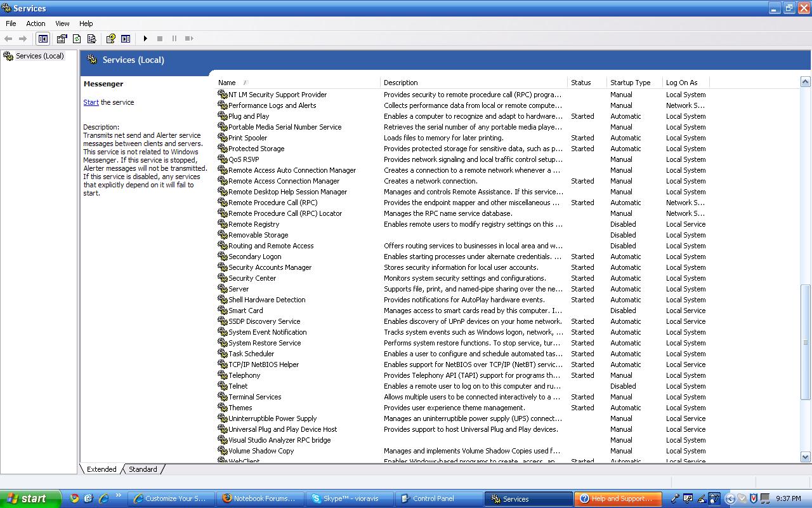The height and width of the screenshot is (508, 812).
Task: Select the Volume Shadow Copy service
Action: tap(261, 451)
